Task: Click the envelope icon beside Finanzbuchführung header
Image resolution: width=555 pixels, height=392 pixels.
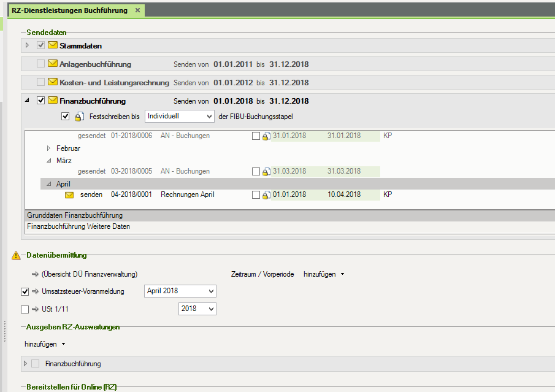Action: click(x=53, y=101)
